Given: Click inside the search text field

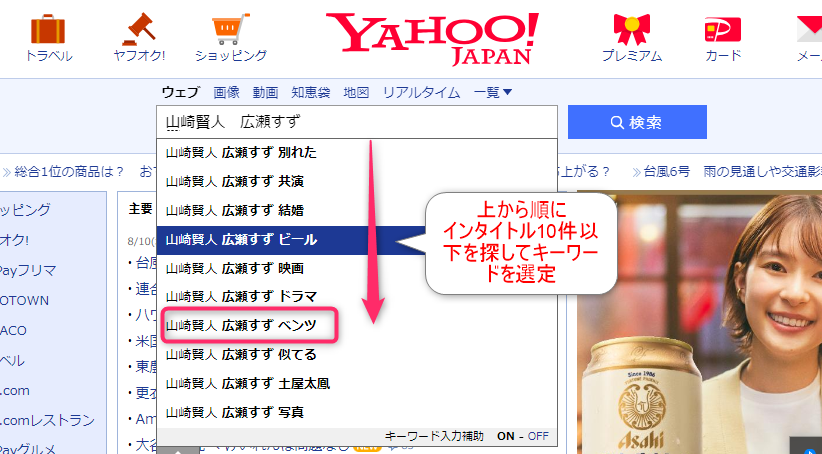Looking at the screenshot, I should 355,122.
